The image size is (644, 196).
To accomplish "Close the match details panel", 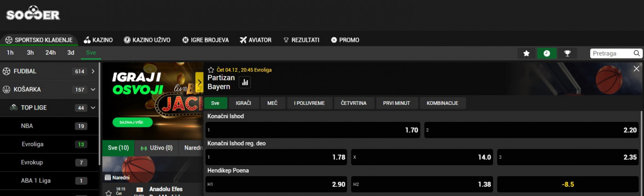I will pos(636,69).
